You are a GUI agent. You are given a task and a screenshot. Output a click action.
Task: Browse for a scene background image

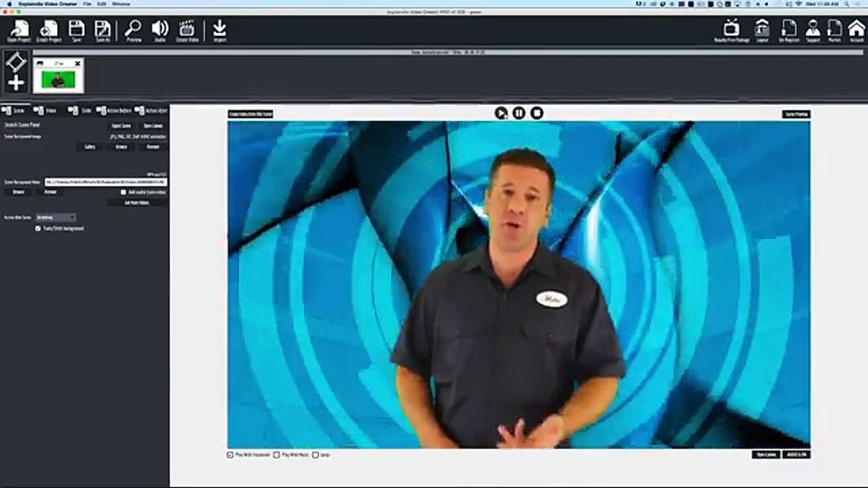(121, 146)
